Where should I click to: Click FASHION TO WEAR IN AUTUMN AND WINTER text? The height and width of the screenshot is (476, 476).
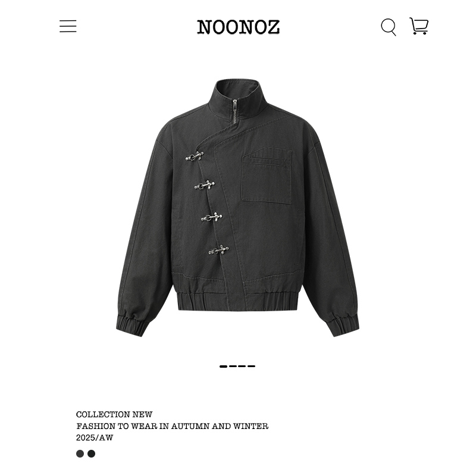pos(173,426)
